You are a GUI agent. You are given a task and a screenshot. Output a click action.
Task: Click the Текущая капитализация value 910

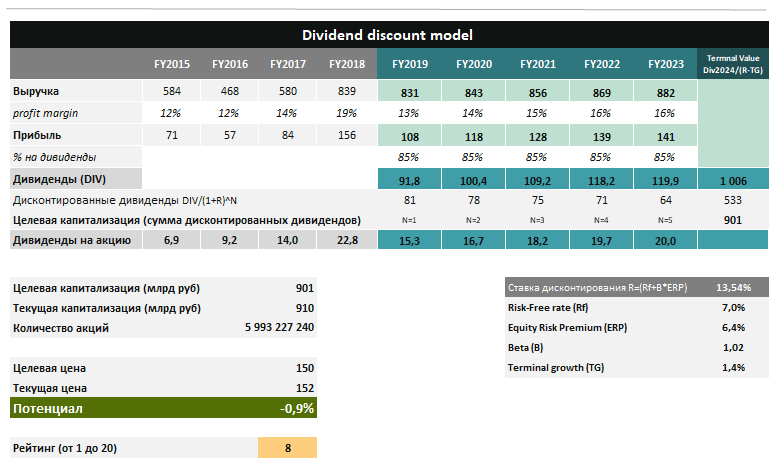(x=304, y=307)
